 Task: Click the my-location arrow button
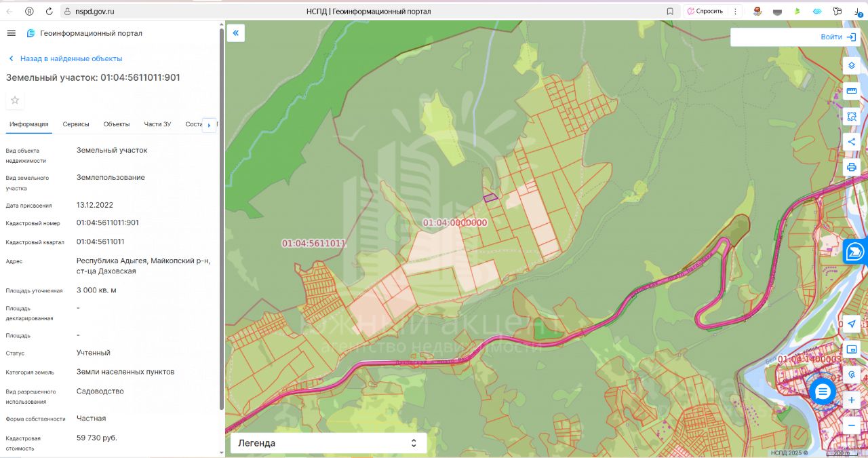click(x=852, y=324)
